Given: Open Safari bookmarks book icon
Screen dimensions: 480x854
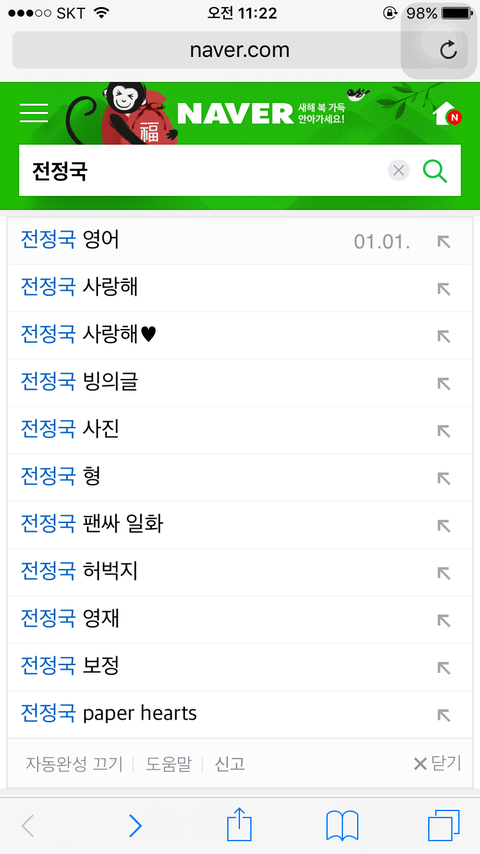Looking at the screenshot, I should click(x=342, y=826).
